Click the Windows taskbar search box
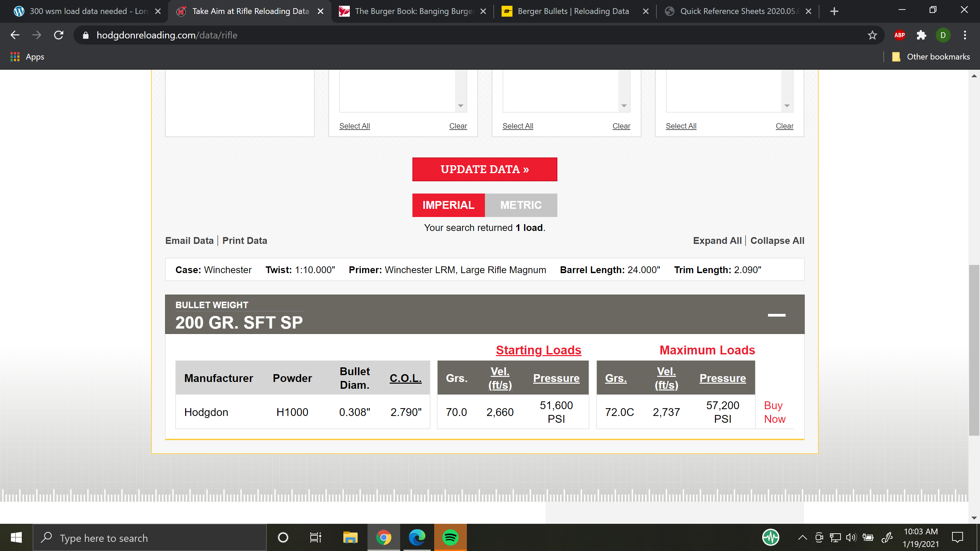The height and width of the screenshot is (551, 980). [x=150, y=537]
